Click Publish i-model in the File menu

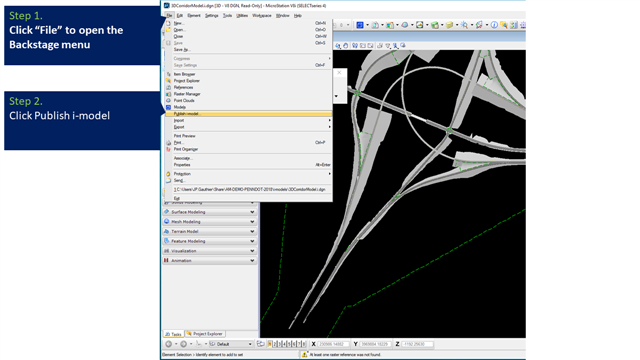pos(249,114)
